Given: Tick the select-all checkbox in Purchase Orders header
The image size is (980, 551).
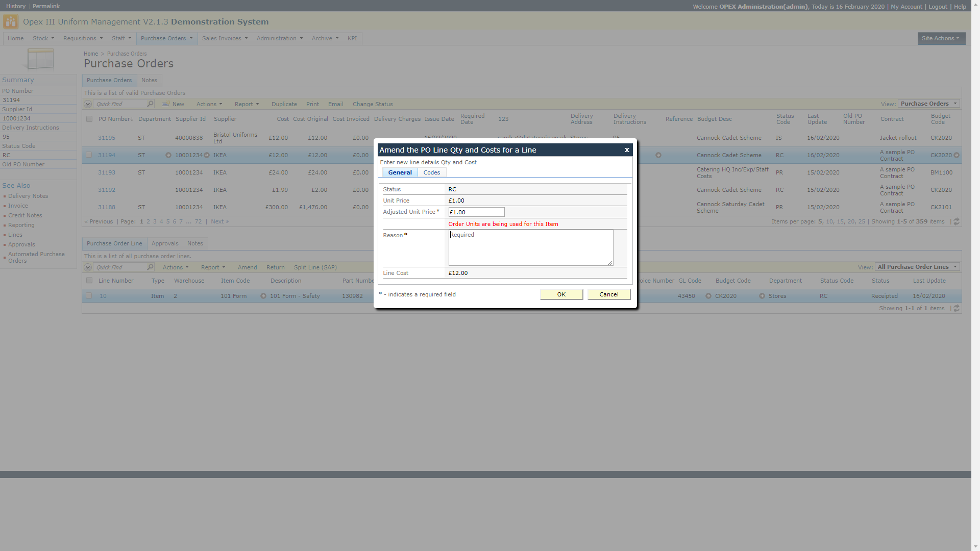Looking at the screenshot, I should (89, 119).
